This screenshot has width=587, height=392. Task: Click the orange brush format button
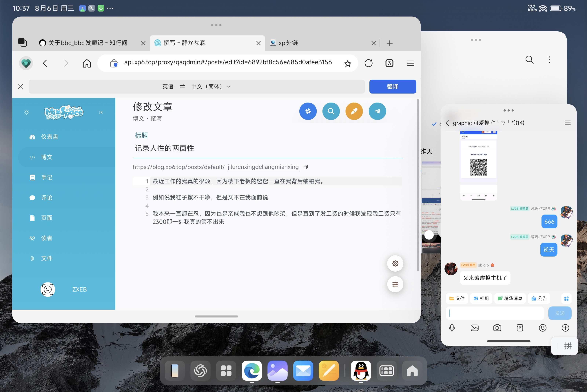(x=354, y=111)
